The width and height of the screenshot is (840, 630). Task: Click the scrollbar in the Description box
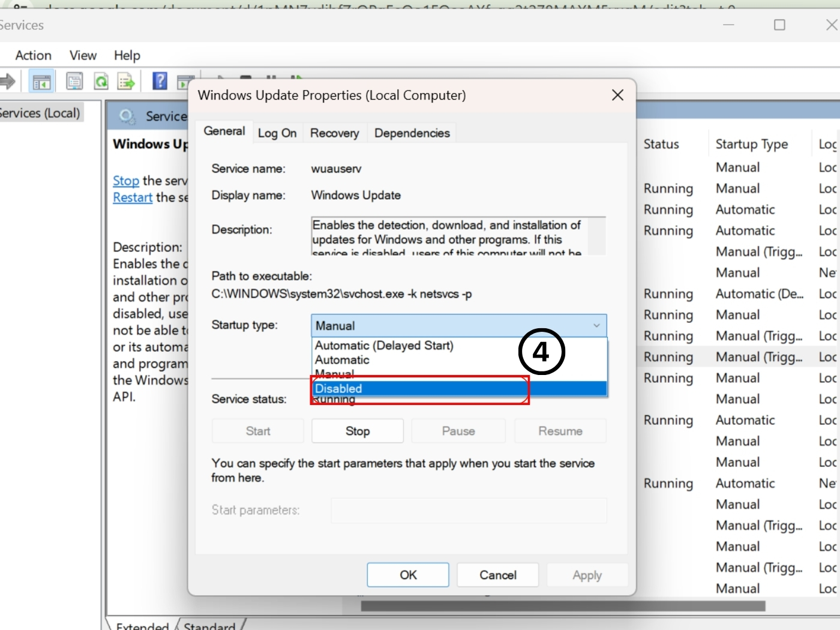pyautogui.click(x=596, y=236)
